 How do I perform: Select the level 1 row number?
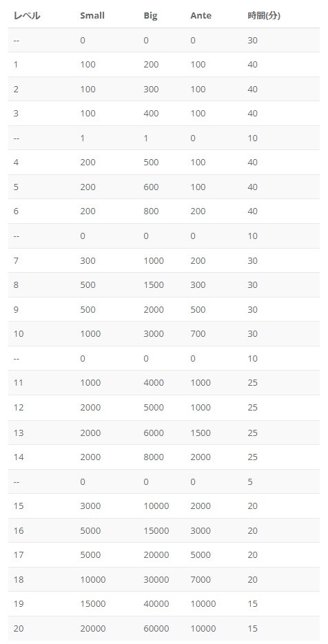point(16,65)
